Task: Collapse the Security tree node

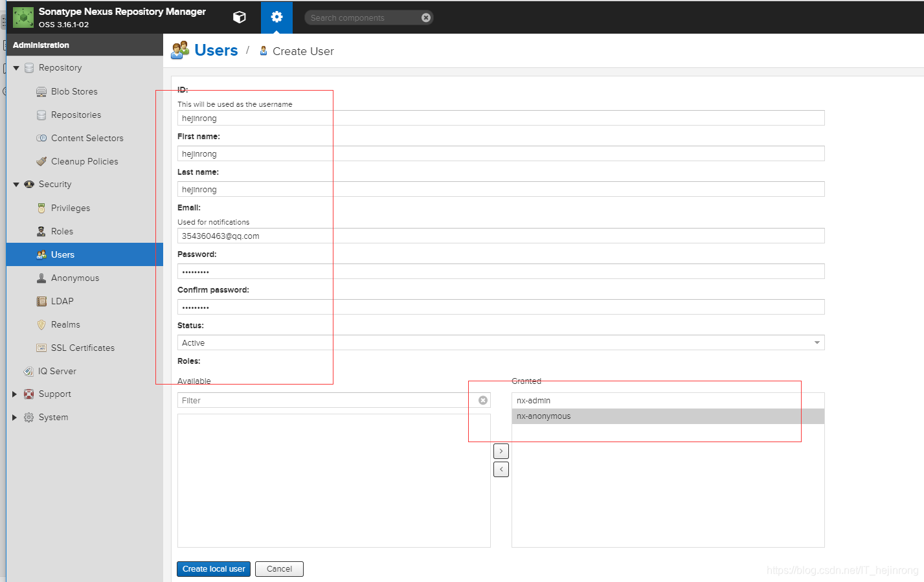Action: [x=16, y=185]
